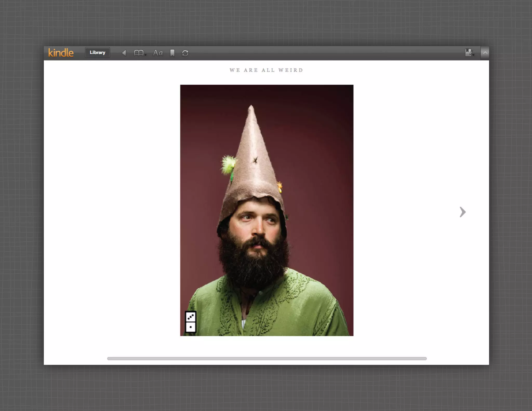The height and width of the screenshot is (411, 532).
Task: Turn to the next page arrow
Action: point(462,212)
